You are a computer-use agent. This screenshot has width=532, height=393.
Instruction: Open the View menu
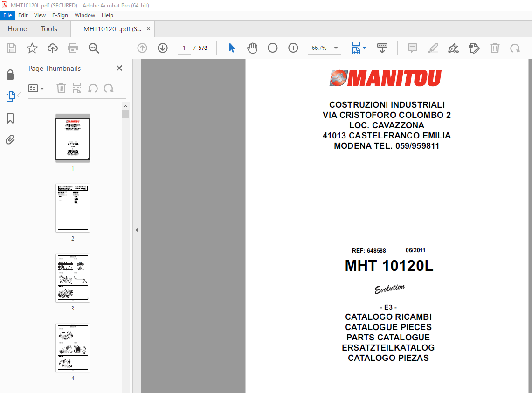coord(40,15)
